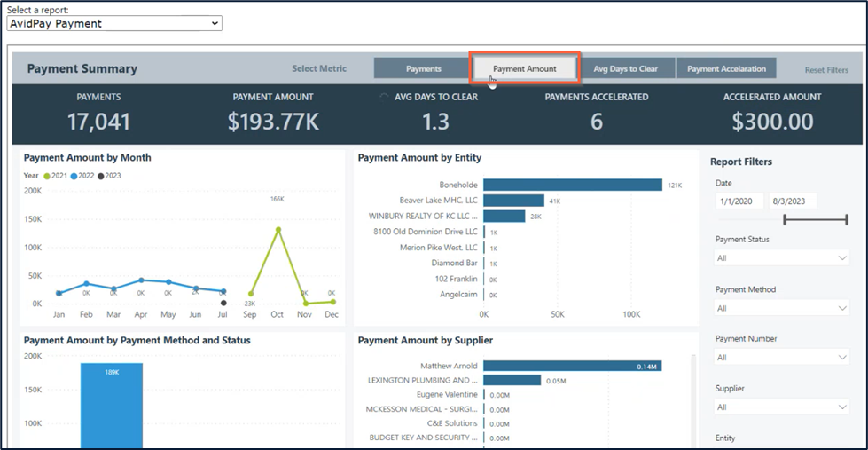This screenshot has width=868, height=450.
Task: Click the PAYMENTS ACCELERATED 6 card
Action: click(x=596, y=114)
